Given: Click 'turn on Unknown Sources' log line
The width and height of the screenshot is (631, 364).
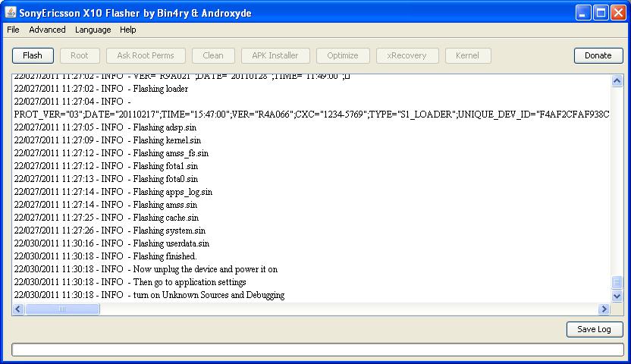Looking at the screenshot, I should (149, 294).
